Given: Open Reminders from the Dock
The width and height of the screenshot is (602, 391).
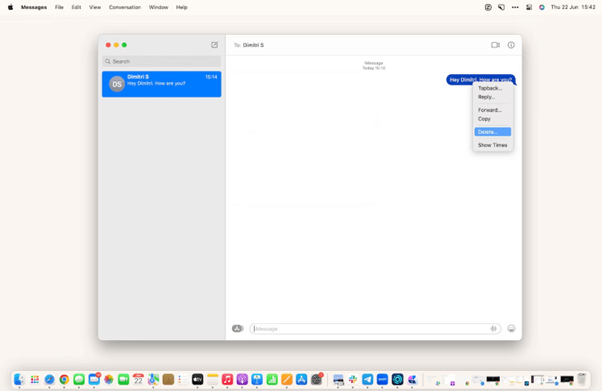Looking at the screenshot, I should click(183, 379).
